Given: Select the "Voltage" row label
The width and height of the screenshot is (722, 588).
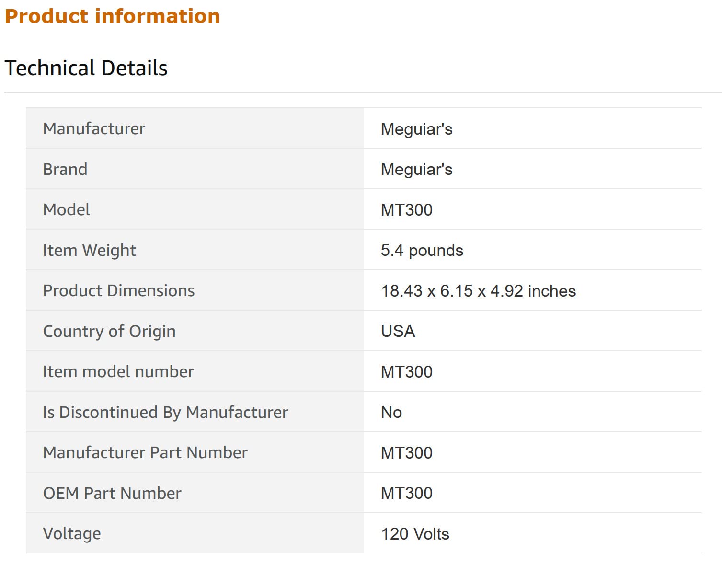Looking at the screenshot, I should pyautogui.click(x=72, y=533).
